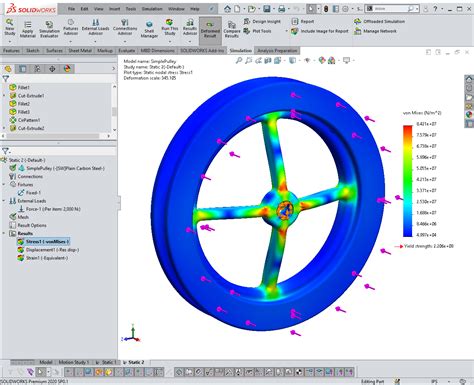474x385 pixels.
Task: Click the New Study icon
Action: (10, 27)
